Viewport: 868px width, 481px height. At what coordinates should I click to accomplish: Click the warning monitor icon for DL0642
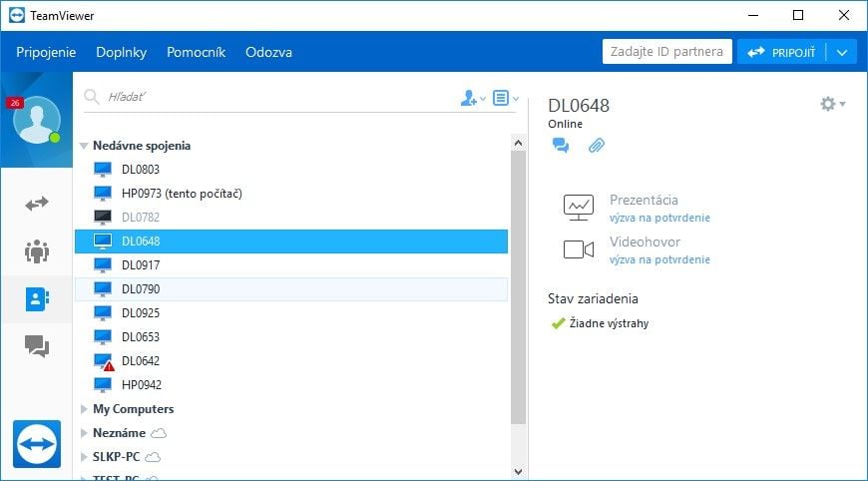[104, 361]
